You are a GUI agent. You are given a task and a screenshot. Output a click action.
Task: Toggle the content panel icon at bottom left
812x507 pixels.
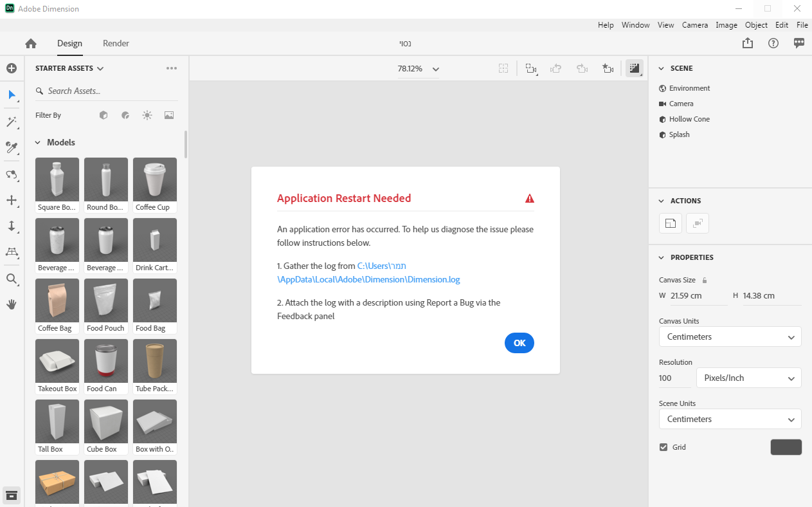pyautogui.click(x=12, y=495)
